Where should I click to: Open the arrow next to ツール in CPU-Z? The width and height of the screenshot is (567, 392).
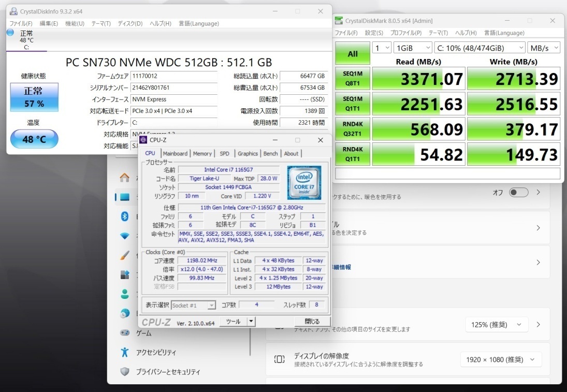[x=251, y=321]
